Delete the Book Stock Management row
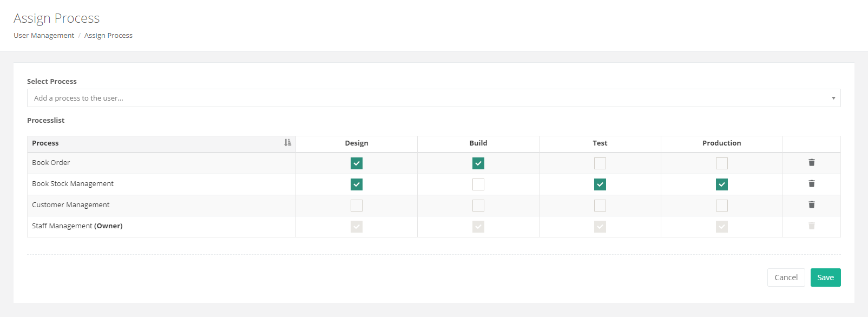The width and height of the screenshot is (868, 317). coord(811,183)
